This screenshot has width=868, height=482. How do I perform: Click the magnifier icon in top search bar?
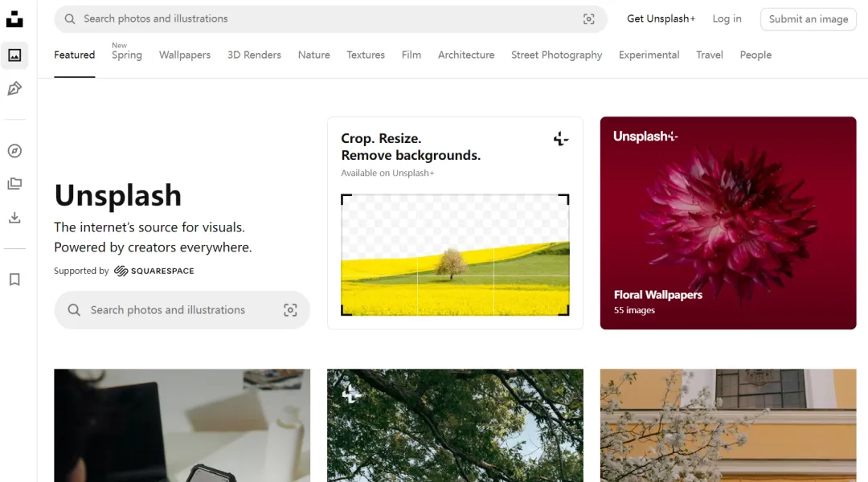70,18
